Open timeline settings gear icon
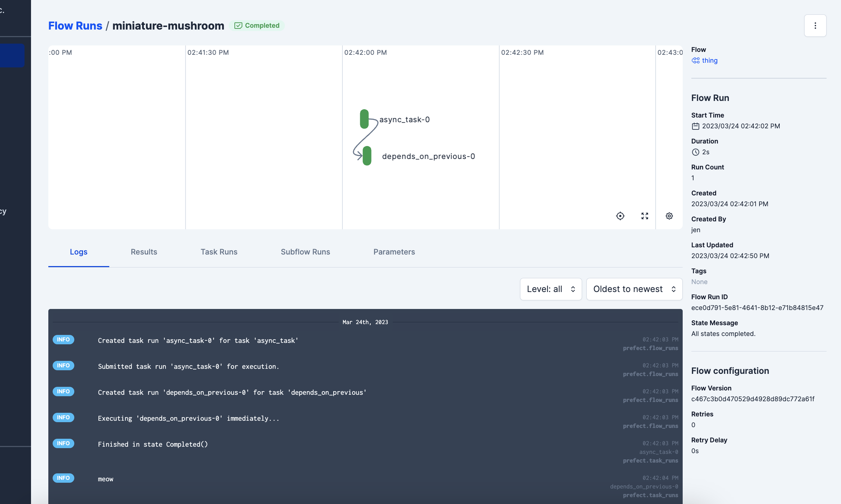The height and width of the screenshot is (504, 841). point(669,216)
